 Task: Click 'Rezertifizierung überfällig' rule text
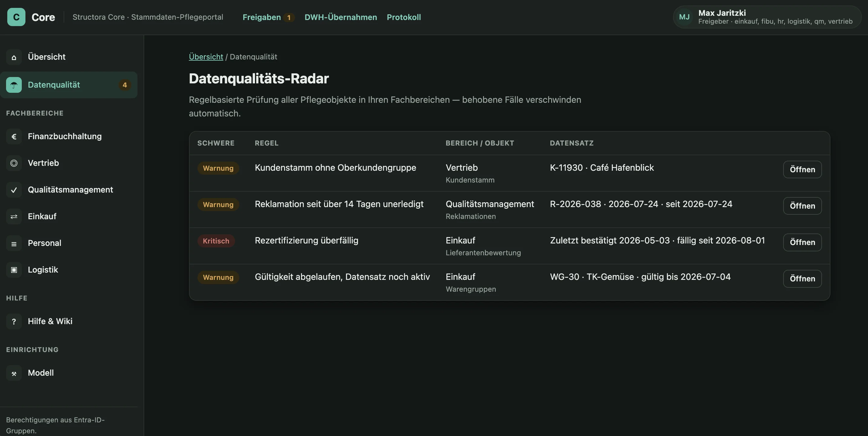[306, 241]
